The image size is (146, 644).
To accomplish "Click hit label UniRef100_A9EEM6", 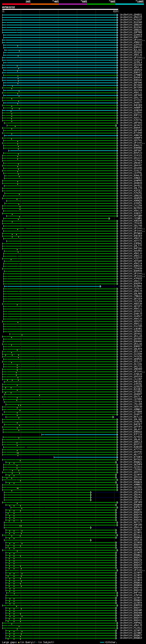I will click(x=131, y=221).
